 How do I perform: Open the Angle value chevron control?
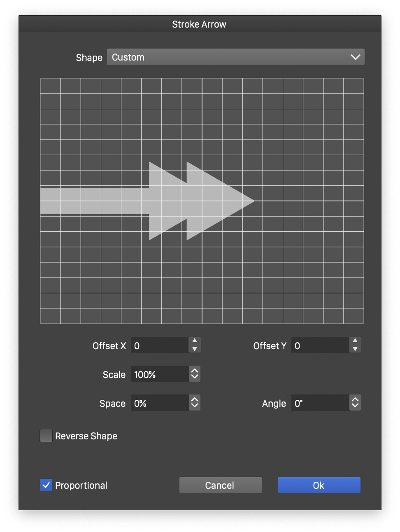point(355,403)
